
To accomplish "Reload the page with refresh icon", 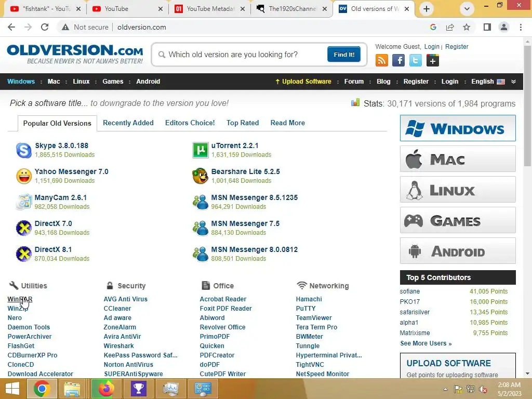I will (x=45, y=27).
